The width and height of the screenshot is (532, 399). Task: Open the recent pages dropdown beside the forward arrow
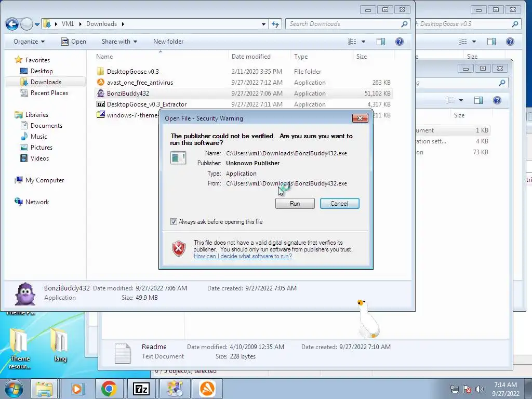click(x=37, y=24)
